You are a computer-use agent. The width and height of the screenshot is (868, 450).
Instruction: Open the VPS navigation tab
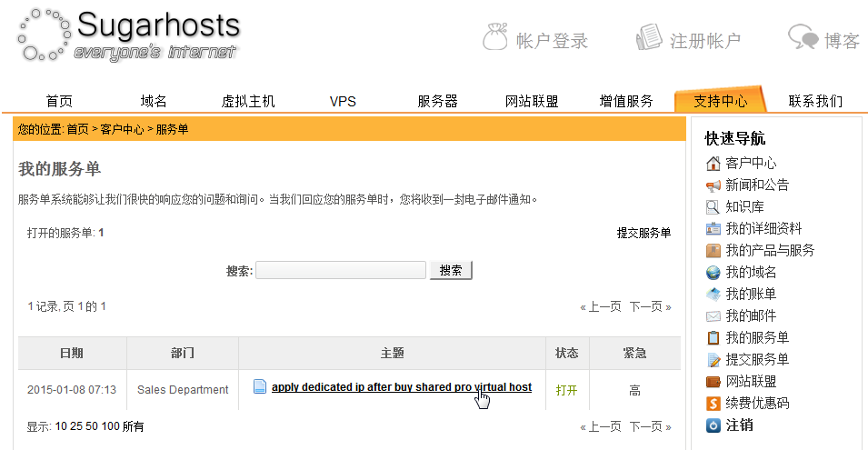coord(343,101)
